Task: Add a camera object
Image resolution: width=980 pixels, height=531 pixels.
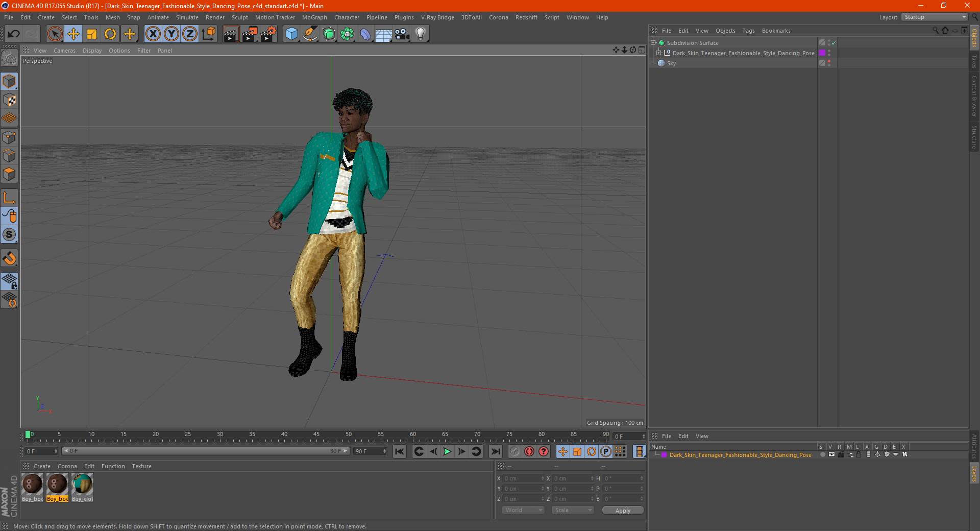Action: point(402,34)
